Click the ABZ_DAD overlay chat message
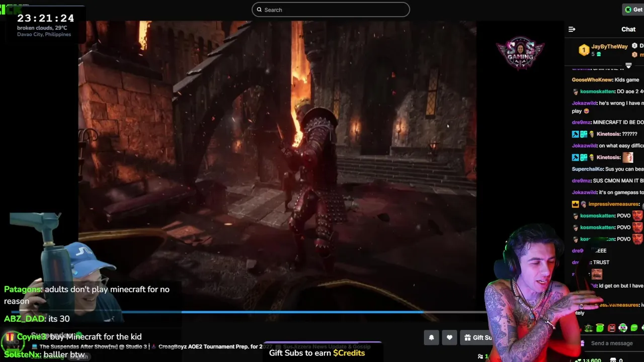 tap(37, 319)
